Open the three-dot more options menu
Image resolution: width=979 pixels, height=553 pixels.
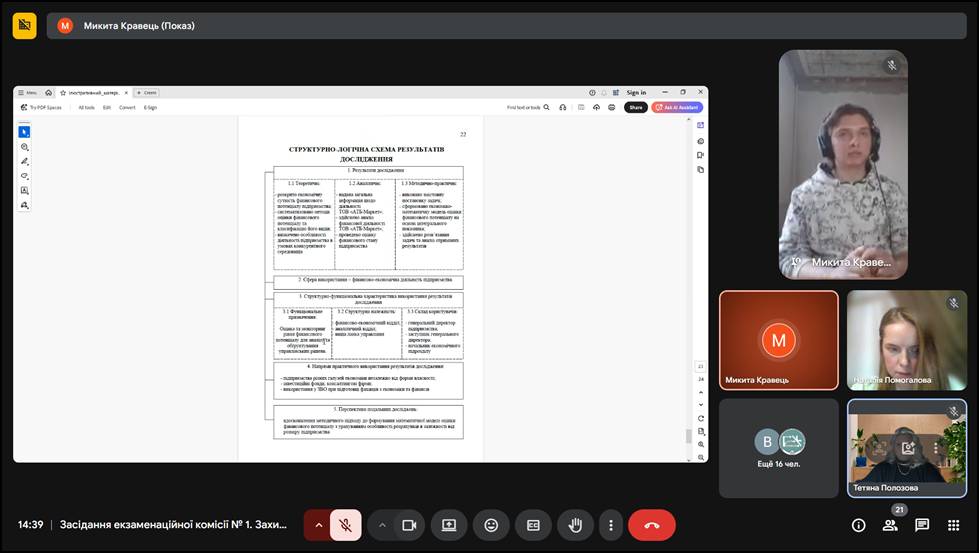(610, 525)
